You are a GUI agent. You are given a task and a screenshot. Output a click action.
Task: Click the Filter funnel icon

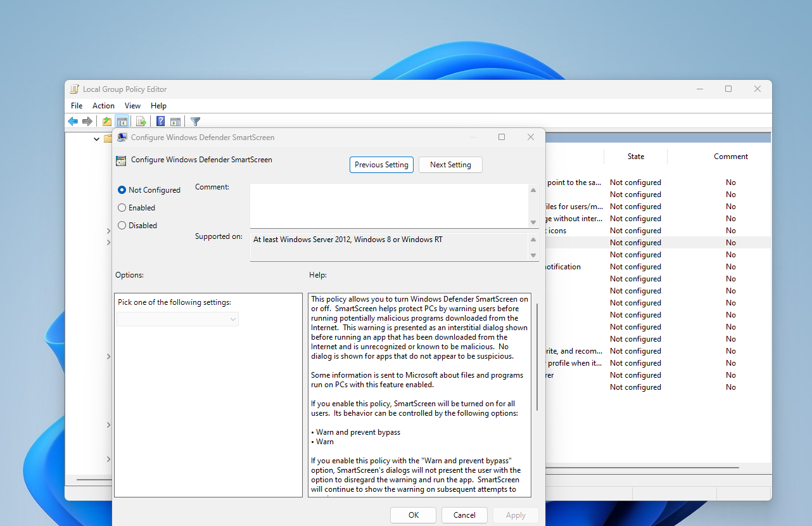[x=196, y=121]
